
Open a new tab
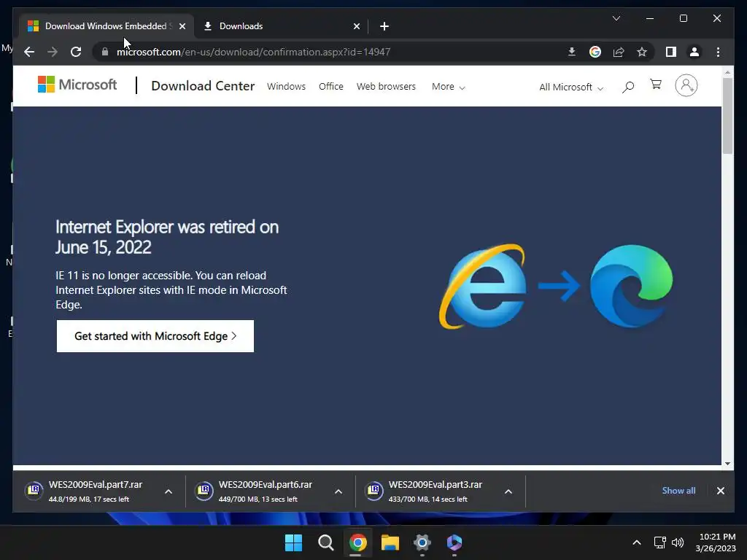click(x=384, y=26)
